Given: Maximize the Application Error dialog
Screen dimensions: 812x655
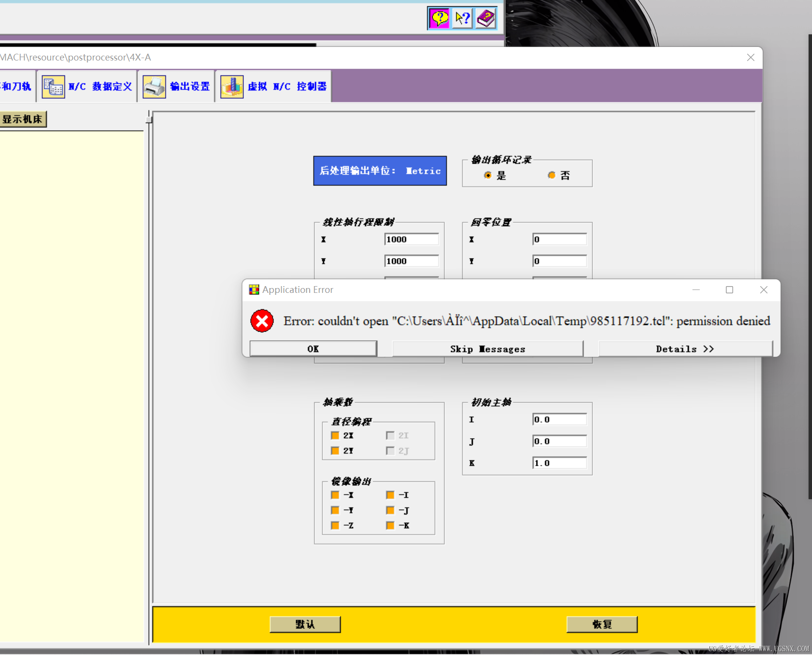Looking at the screenshot, I should point(729,289).
